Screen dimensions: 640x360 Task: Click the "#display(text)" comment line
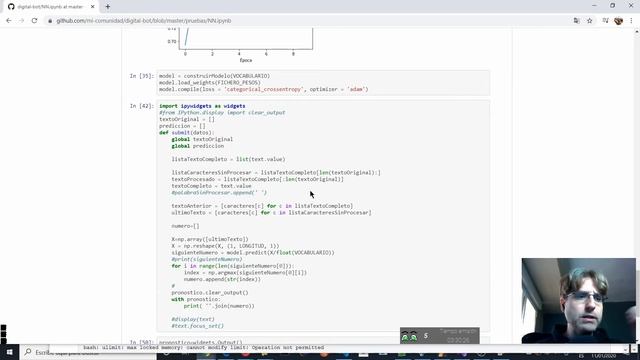[x=193, y=319]
